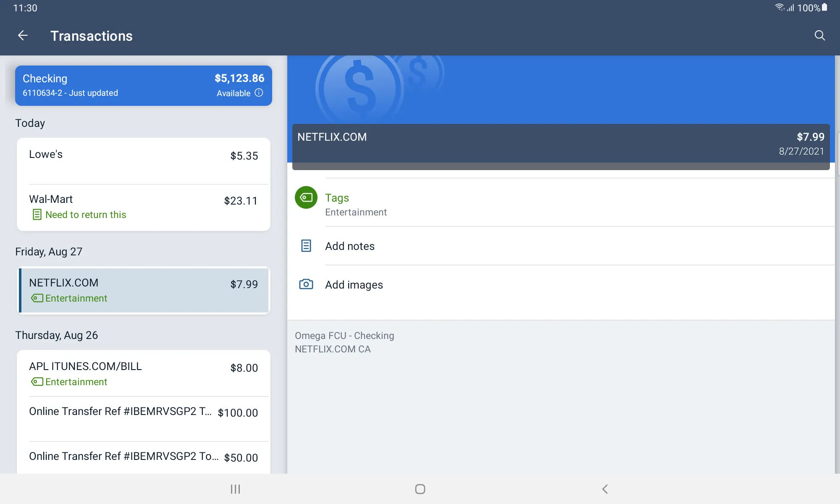Open APL ITUNES.COM/BILL transaction
Image resolution: width=840 pixels, height=504 pixels.
(144, 373)
